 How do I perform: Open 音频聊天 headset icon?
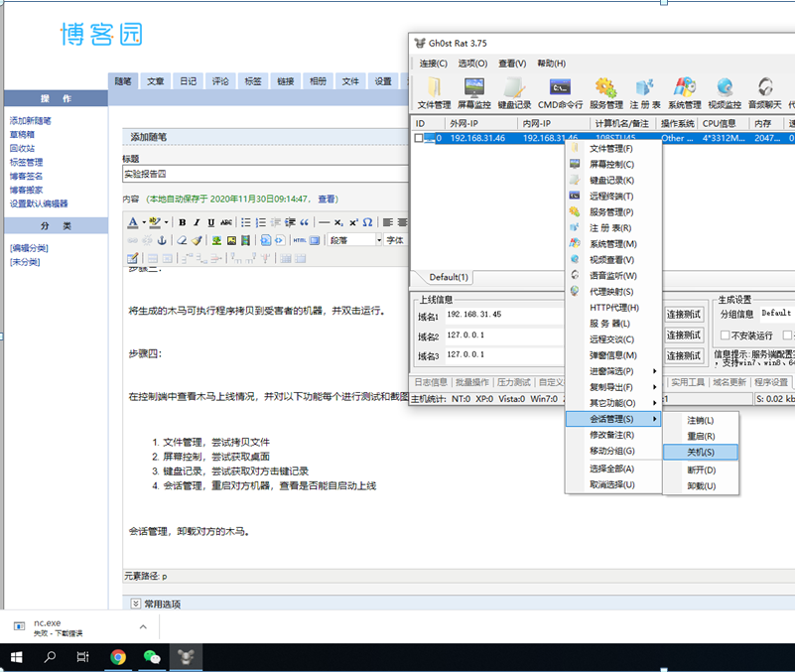pos(764,93)
